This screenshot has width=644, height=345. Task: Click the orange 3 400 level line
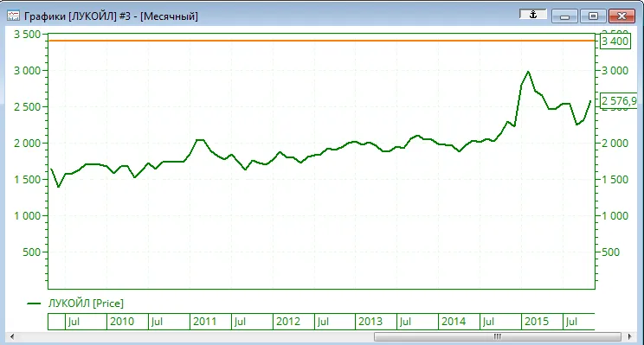point(321,41)
